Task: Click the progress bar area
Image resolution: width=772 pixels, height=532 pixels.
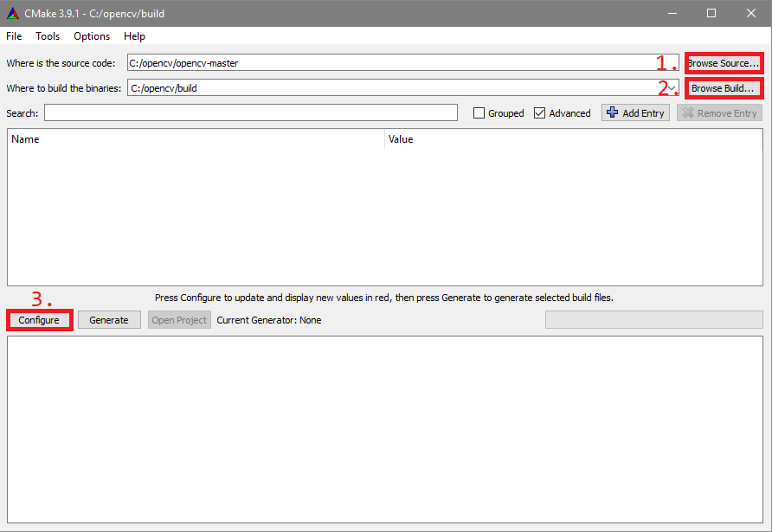Action: pyautogui.click(x=653, y=320)
